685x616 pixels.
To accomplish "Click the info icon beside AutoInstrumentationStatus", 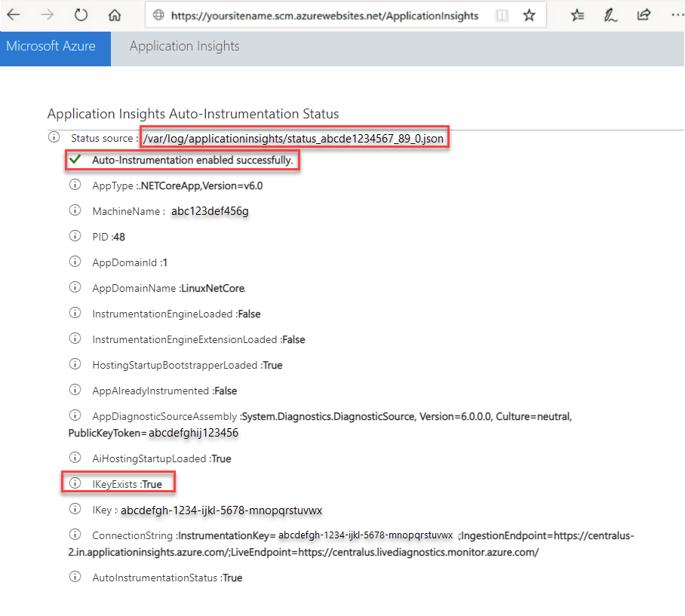I will pos(75,576).
